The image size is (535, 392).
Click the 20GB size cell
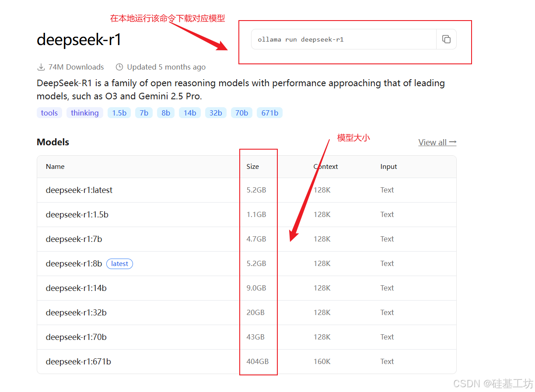coord(255,312)
